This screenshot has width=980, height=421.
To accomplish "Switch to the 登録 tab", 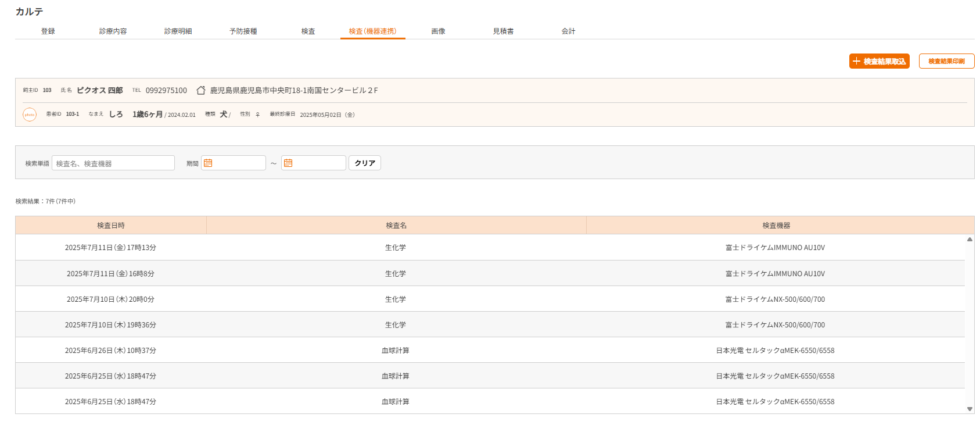I will 48,31.
